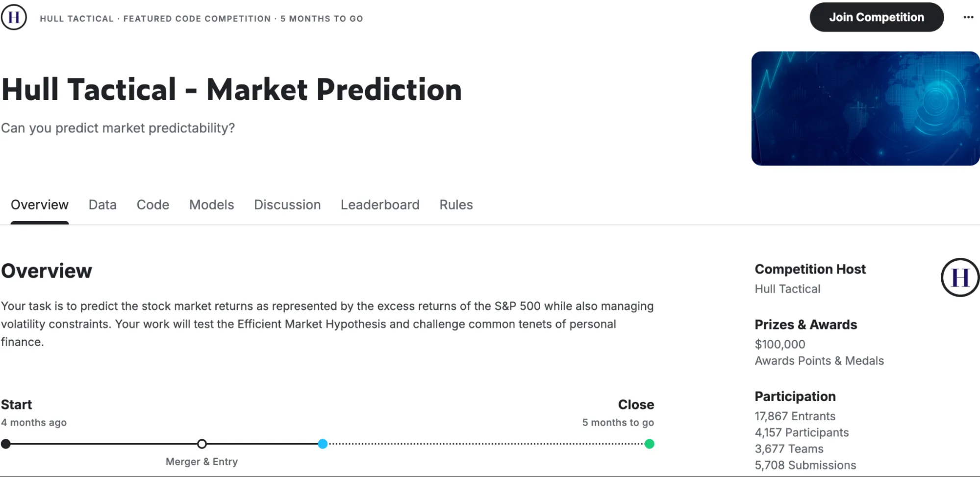Select the Merger & Entry timeline marker

pyautogui.click(x=201, y=444)
